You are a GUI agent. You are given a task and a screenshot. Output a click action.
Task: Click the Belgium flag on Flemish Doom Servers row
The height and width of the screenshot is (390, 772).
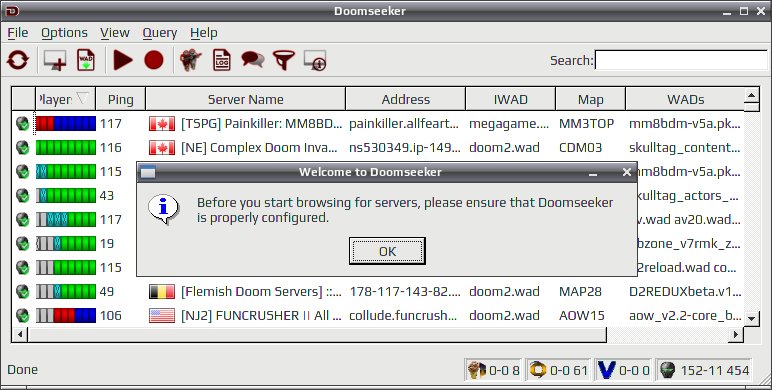click(x=162, y=292)
